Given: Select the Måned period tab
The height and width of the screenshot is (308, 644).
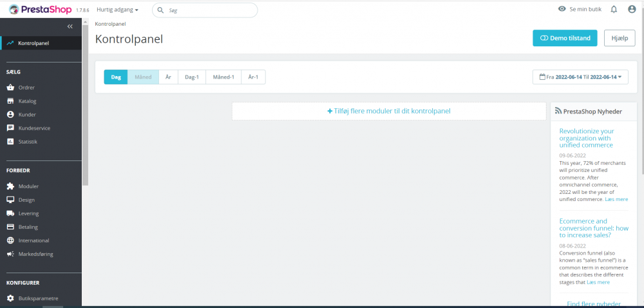Looking at the screenshot, I should [x=144, y=77].
